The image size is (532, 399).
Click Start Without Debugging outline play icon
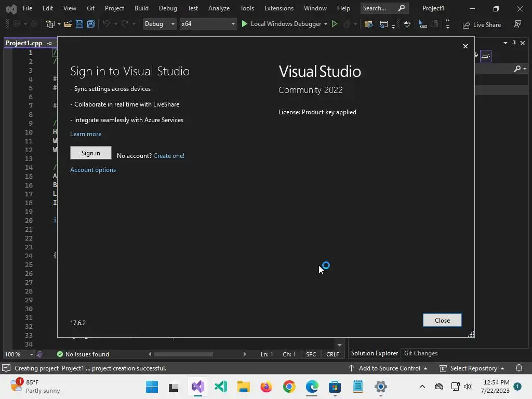coord(335,24)
